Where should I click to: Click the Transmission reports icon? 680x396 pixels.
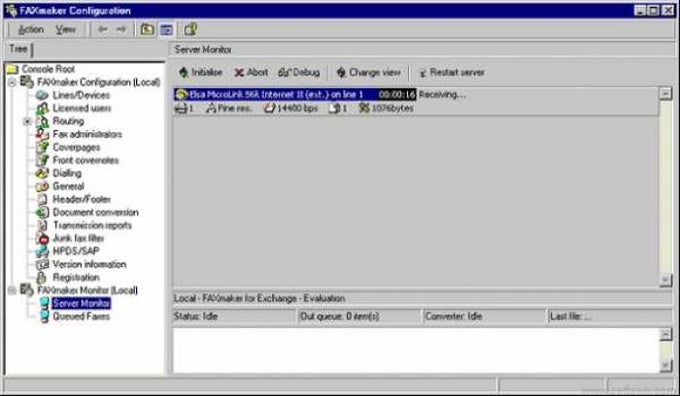coord(42,225)
